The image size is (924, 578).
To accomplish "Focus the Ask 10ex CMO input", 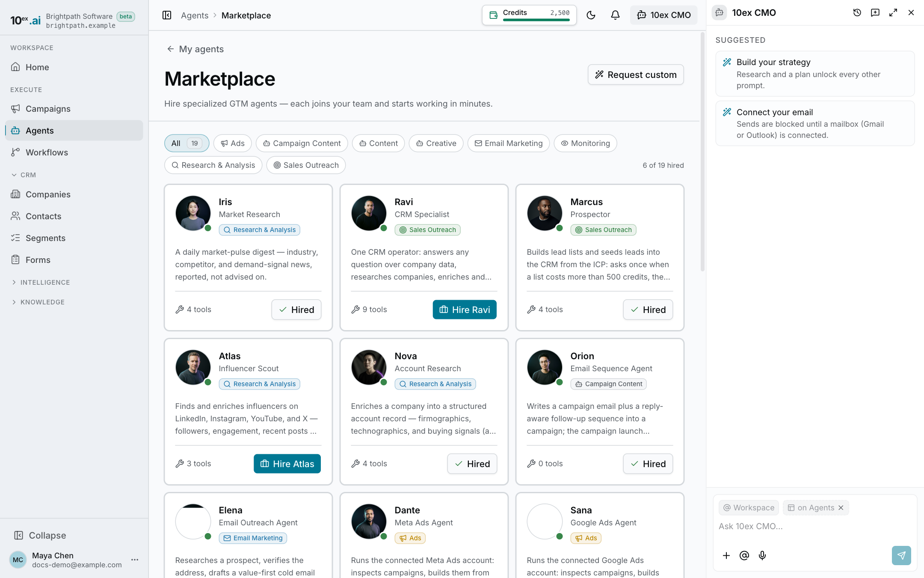I will tap(815, 526).
